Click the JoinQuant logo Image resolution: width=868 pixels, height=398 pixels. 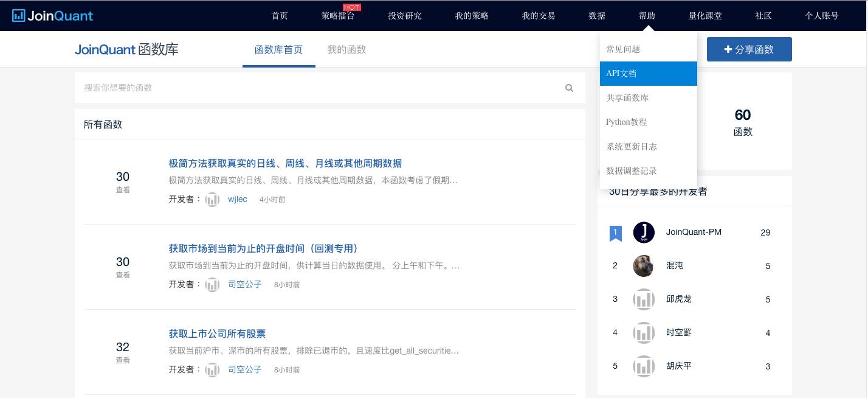pos(52,15)
